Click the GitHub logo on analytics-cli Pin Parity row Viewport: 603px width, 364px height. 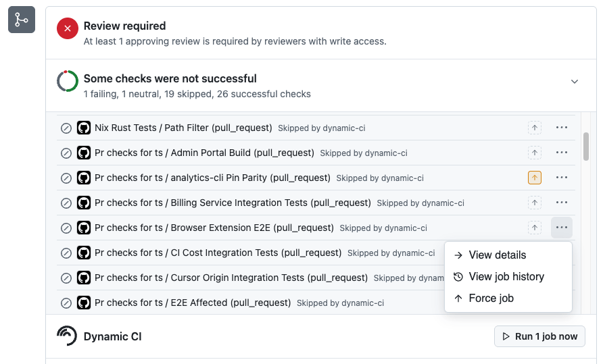(84, 178)
